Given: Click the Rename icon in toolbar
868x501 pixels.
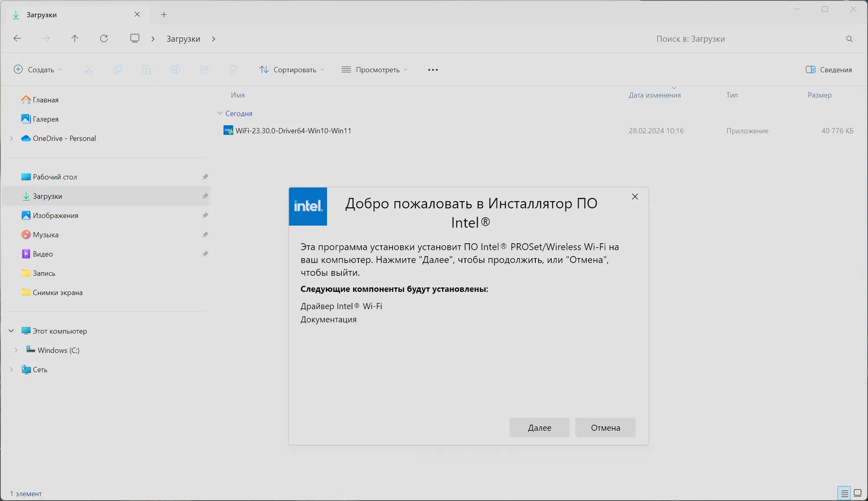Looking at the screenshot, I should coord(175,70).
